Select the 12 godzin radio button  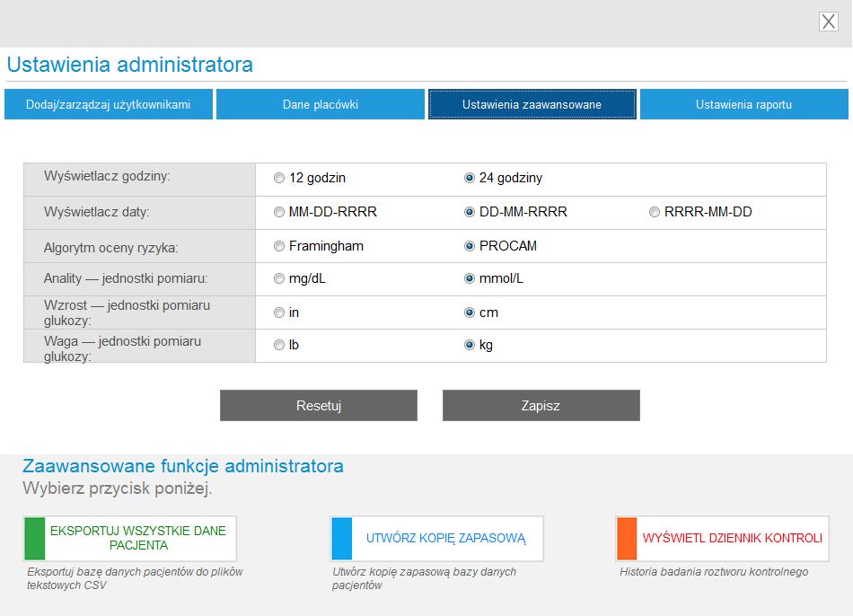[x=279, y=178]
